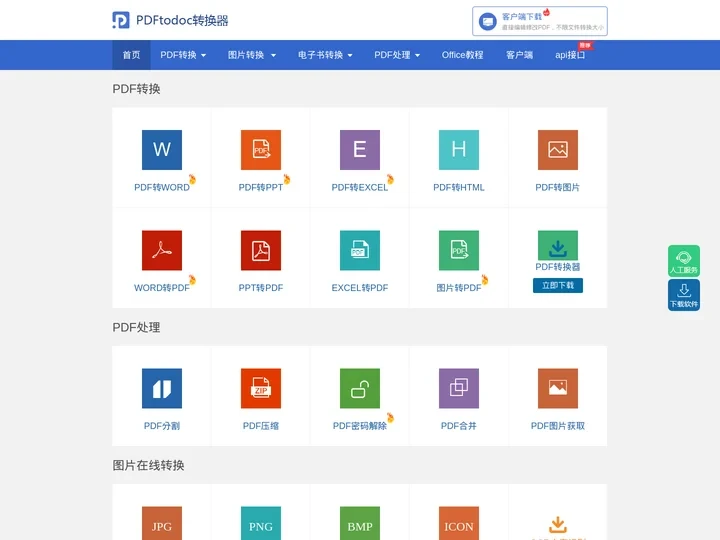Click the JPG conversion icon
Image resolution: width=720 pixels, height=540 pixels.
162,523
